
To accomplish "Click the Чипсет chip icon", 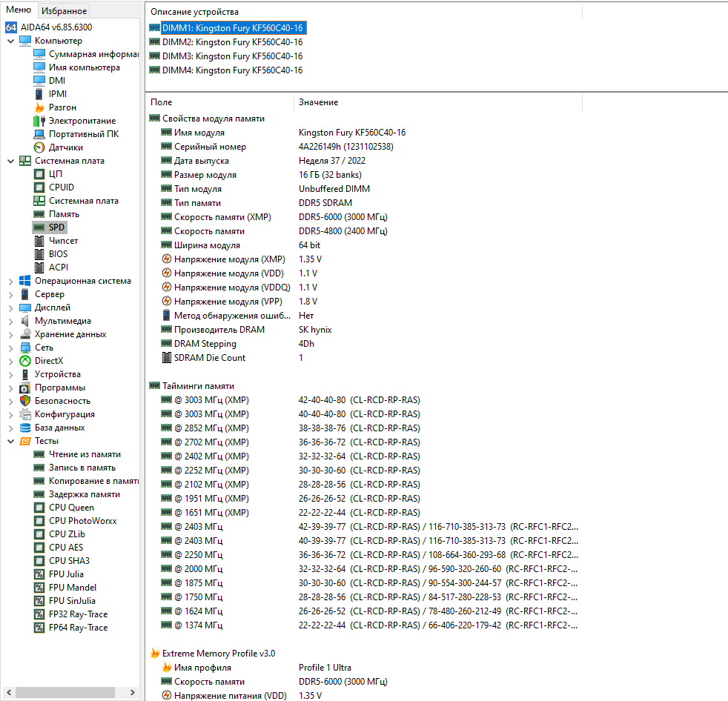I will click(x=39, y=241).
